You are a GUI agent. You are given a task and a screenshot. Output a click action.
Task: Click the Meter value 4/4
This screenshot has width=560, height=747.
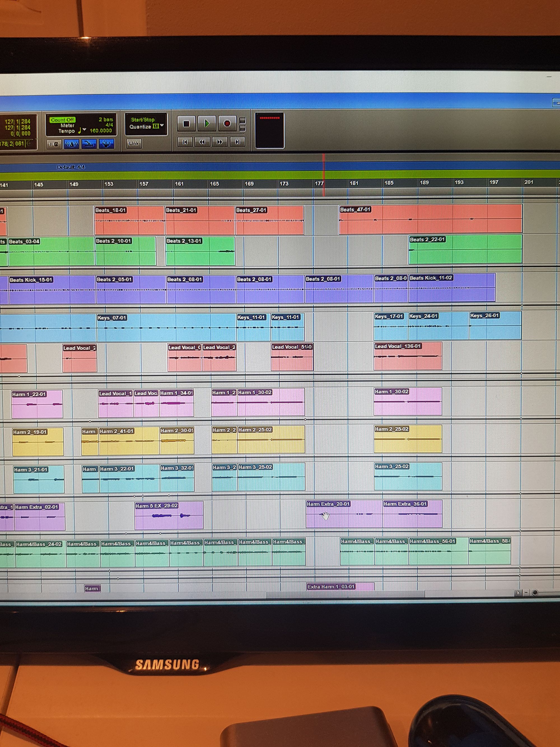coord(109,125)
